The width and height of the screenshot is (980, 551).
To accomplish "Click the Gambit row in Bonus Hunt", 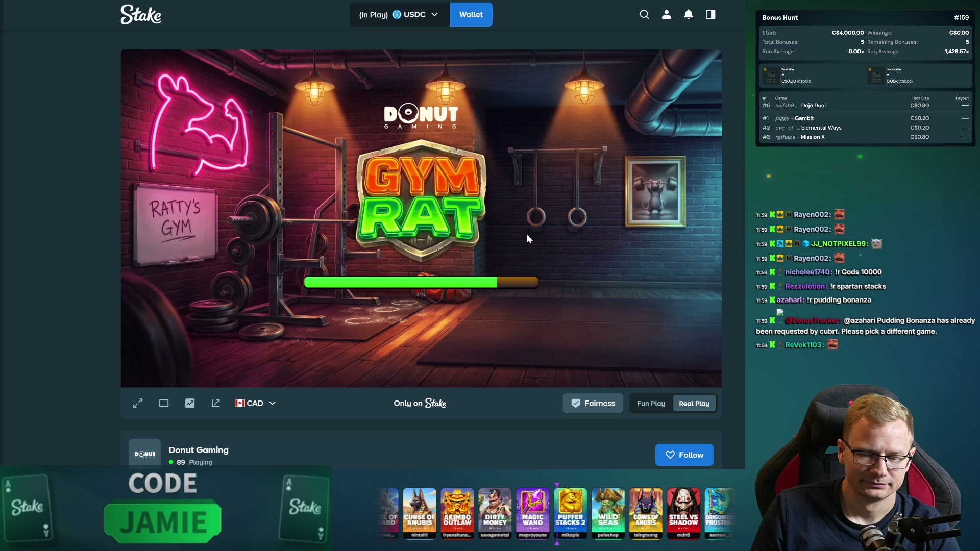I will [865, 118].
